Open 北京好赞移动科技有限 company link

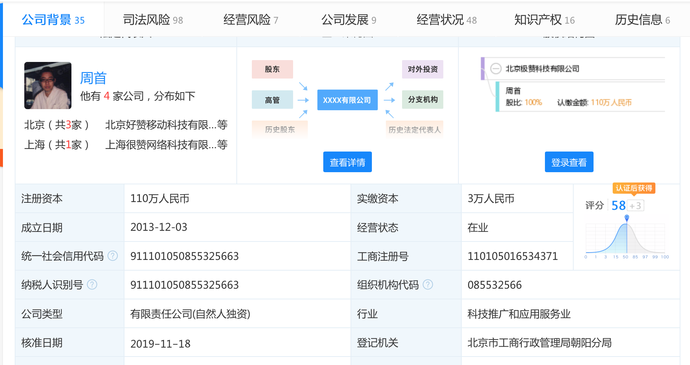(x=161, y=125)
